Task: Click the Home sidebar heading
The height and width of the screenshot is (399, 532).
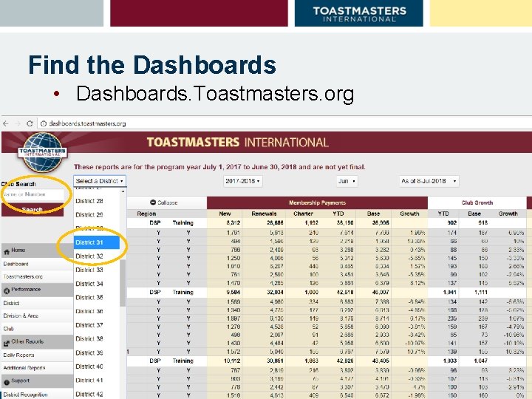Action: click(37, 250)
